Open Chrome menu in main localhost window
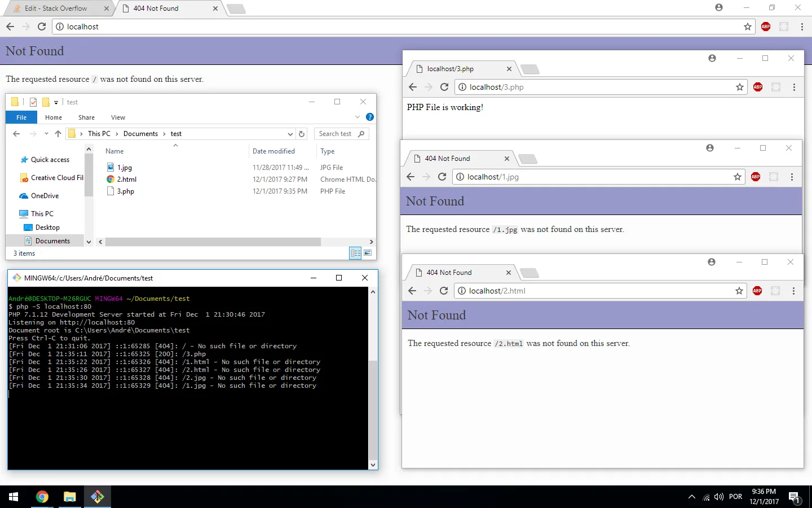This screenshot has height=508, width=812. (x=802, y=27)
